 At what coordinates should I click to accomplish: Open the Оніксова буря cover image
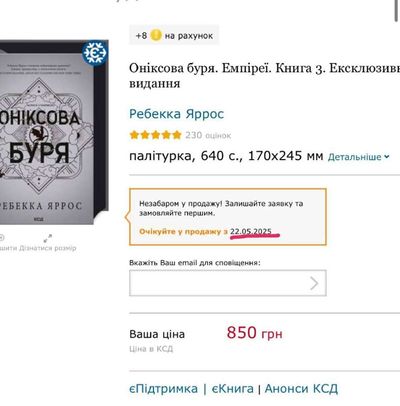(53, 132)
